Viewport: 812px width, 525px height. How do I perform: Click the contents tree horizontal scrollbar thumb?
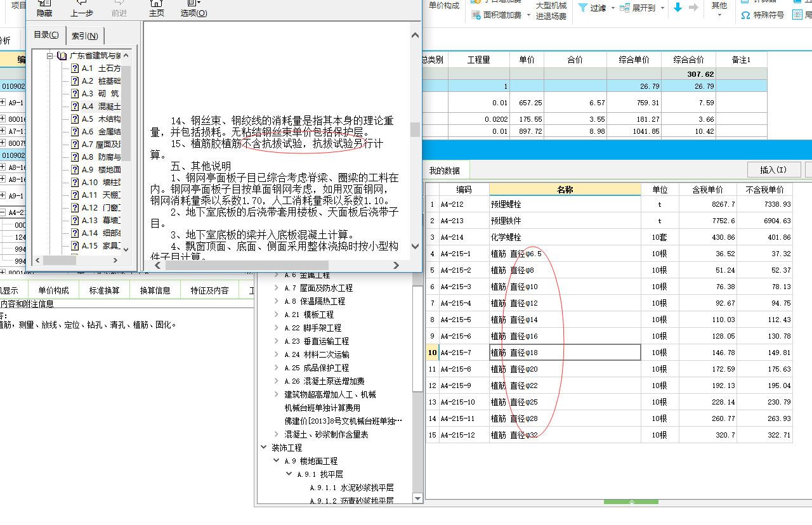click(x=60, y=261)
